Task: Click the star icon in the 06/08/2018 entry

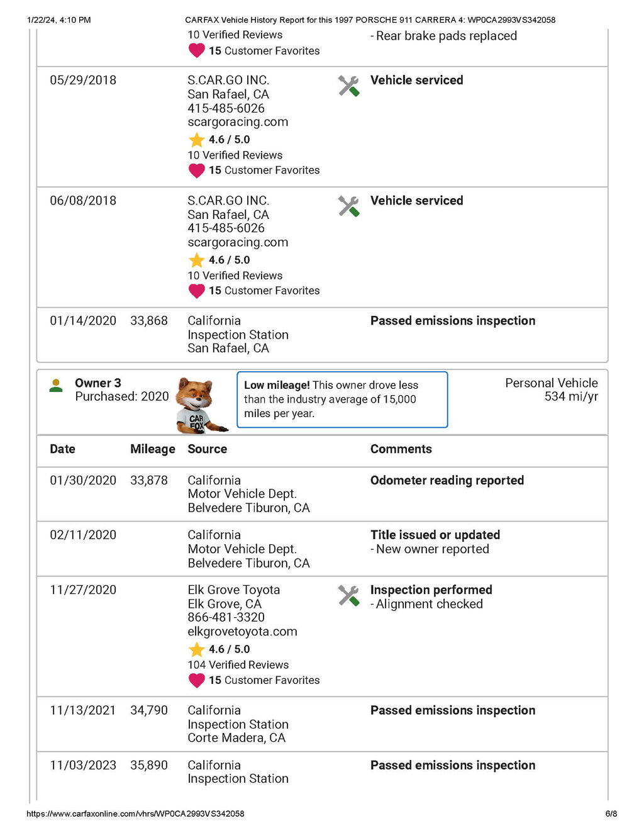Action: point(197,260)
